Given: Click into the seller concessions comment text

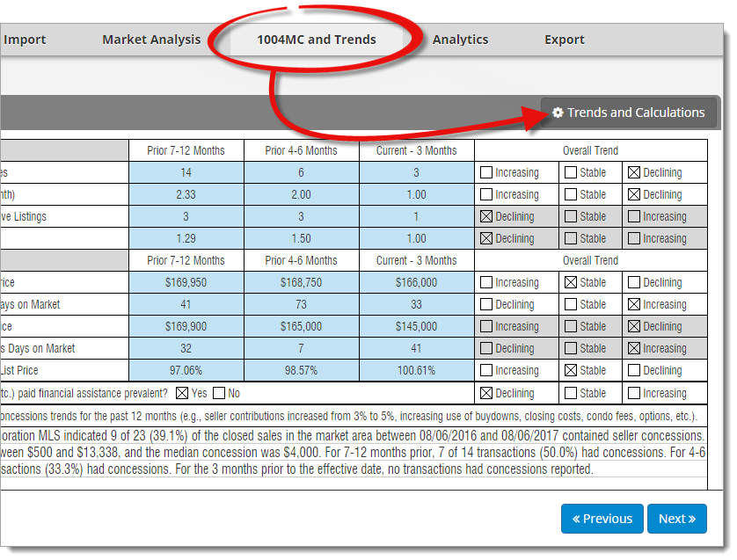Looking at the screenshot, I should point(354,453).
